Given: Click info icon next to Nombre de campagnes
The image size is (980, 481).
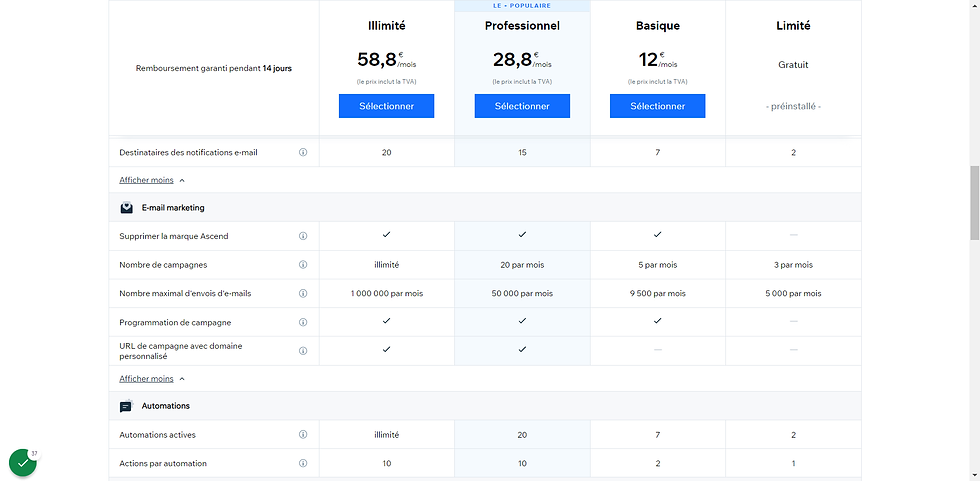Looking at the screenshot, I should click(x=303, y=265).
